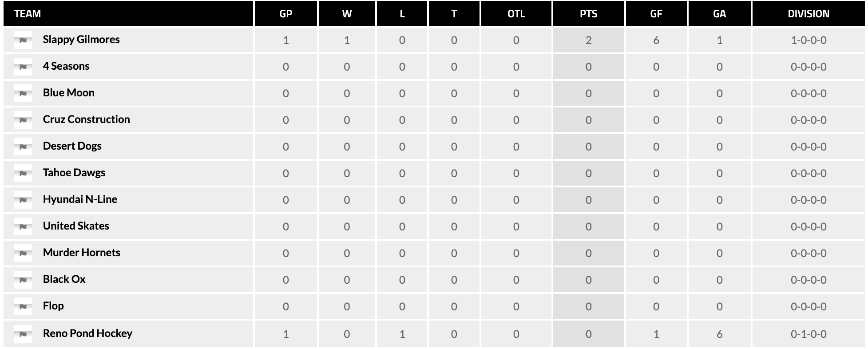
Task: Sort table by GP column header
Action: coord(285,14)
